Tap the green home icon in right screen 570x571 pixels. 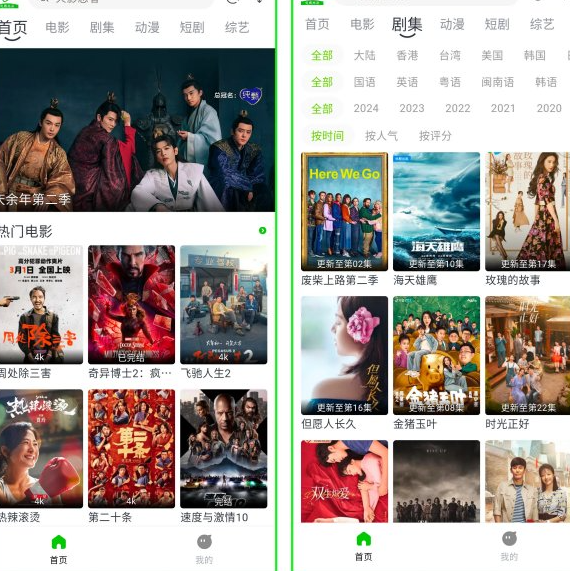(363, 539)
